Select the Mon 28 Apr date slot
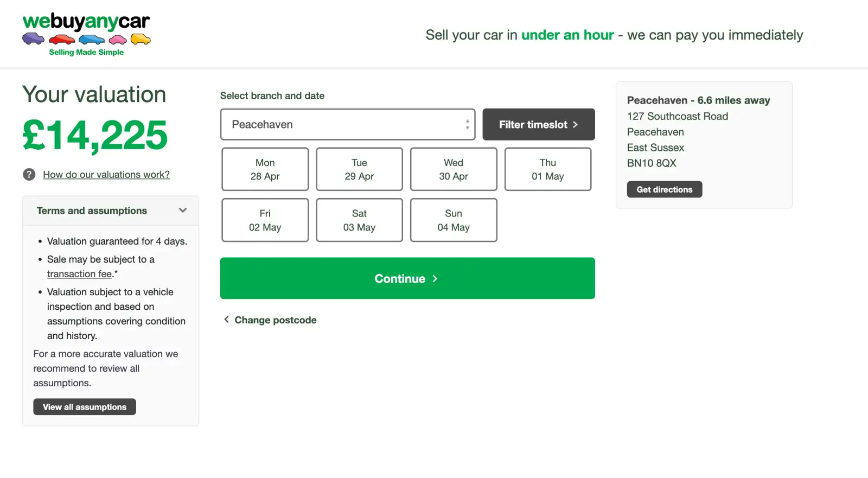Image resolution: width=868 pixels, height=478 pixels. (265, 169)
